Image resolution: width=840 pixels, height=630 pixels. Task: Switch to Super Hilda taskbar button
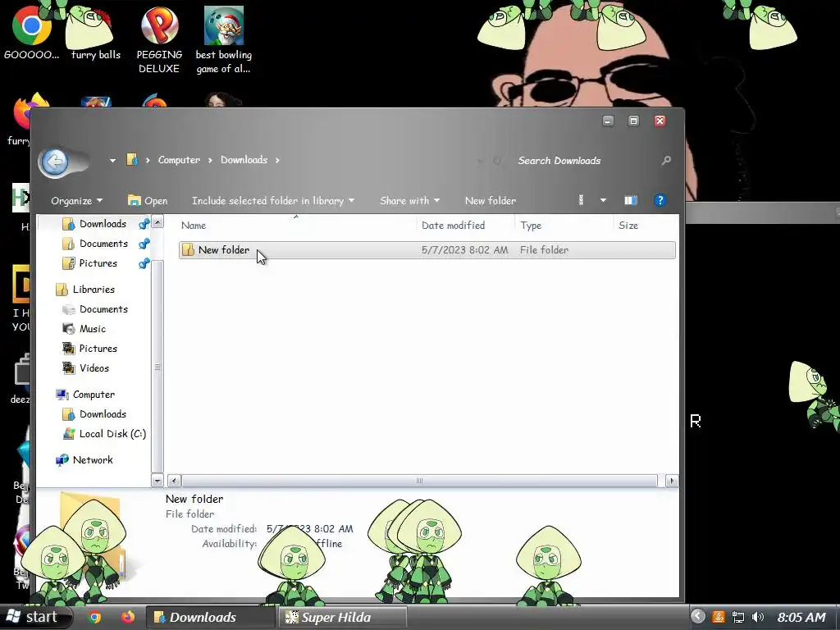click(342, 617)
